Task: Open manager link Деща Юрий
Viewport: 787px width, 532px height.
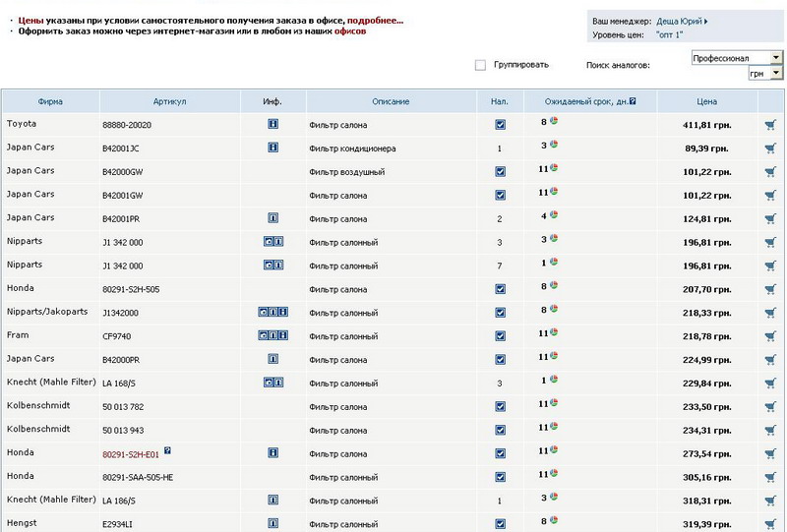Action: tap(679, 22)
